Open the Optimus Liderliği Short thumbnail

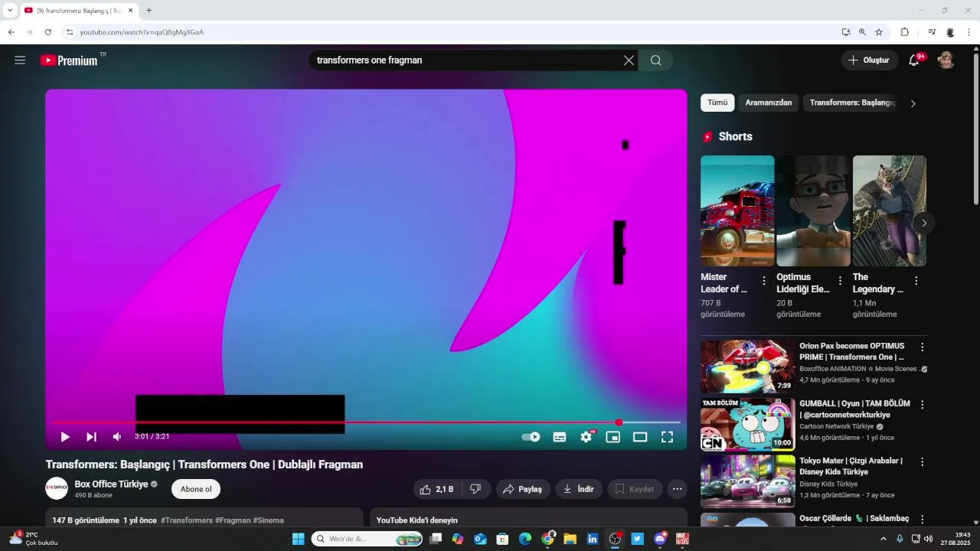point(813,211)
